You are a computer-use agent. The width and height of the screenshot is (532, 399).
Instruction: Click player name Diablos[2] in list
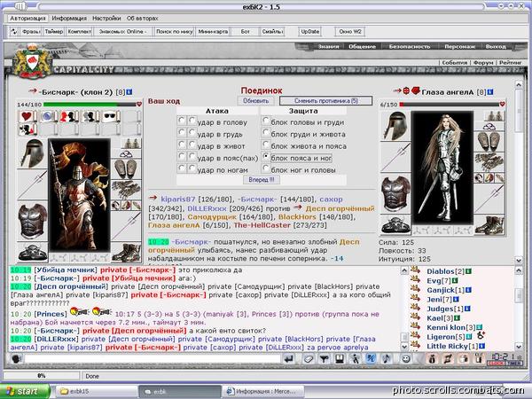coord(441,271)
